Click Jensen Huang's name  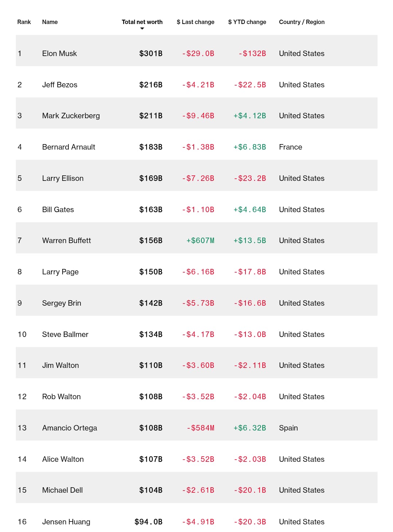pyautogui.click(x=66, y=522)
